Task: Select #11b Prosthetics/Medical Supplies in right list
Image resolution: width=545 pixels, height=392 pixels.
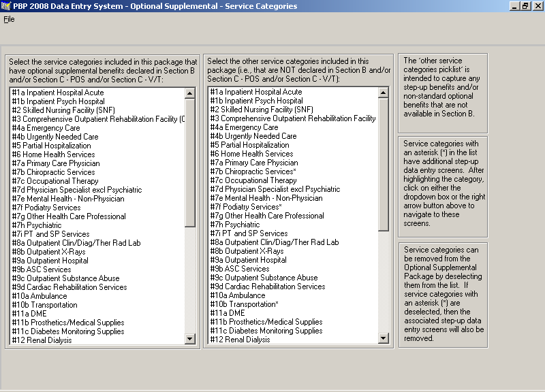Action: [x=294, y=322]
